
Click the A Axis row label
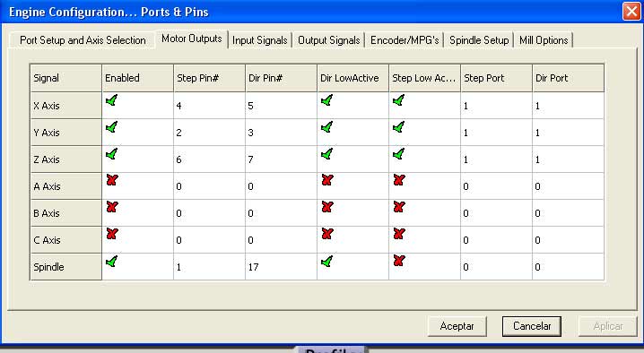click(65, 186)
